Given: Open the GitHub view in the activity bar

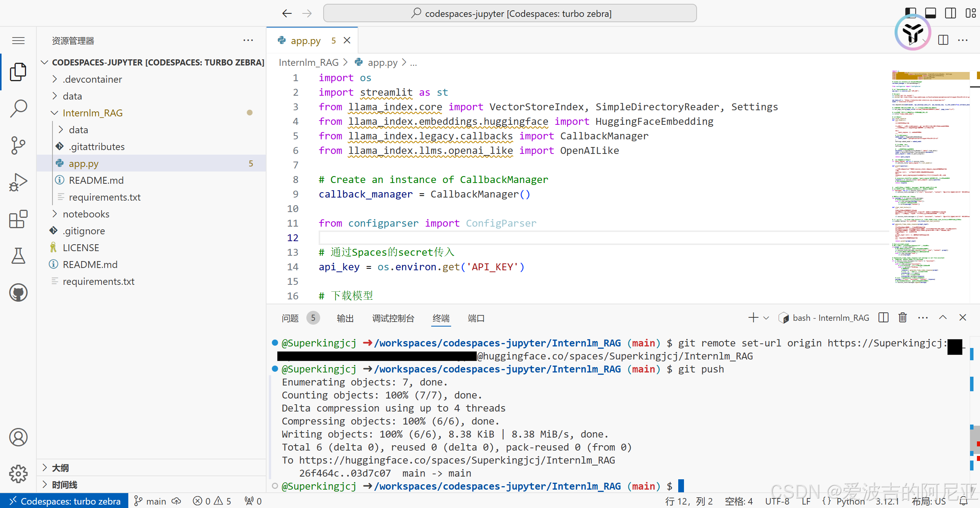Looking at the screenshot, I should click(18, 292).
